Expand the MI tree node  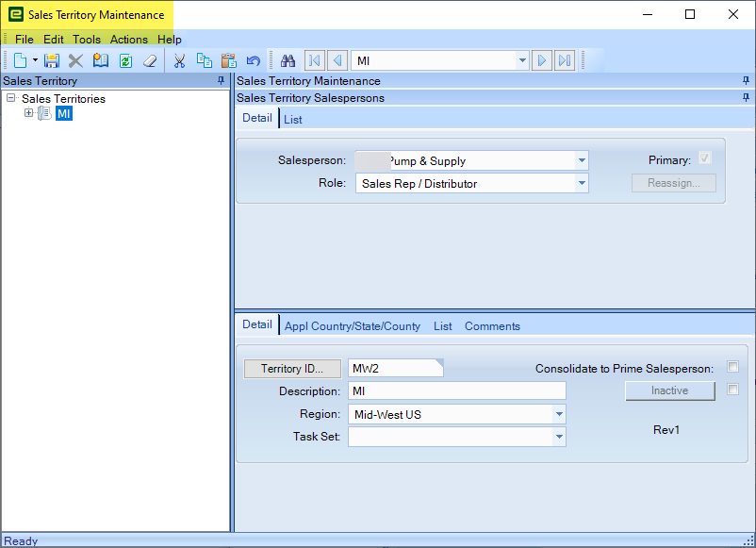click(29, 113)
